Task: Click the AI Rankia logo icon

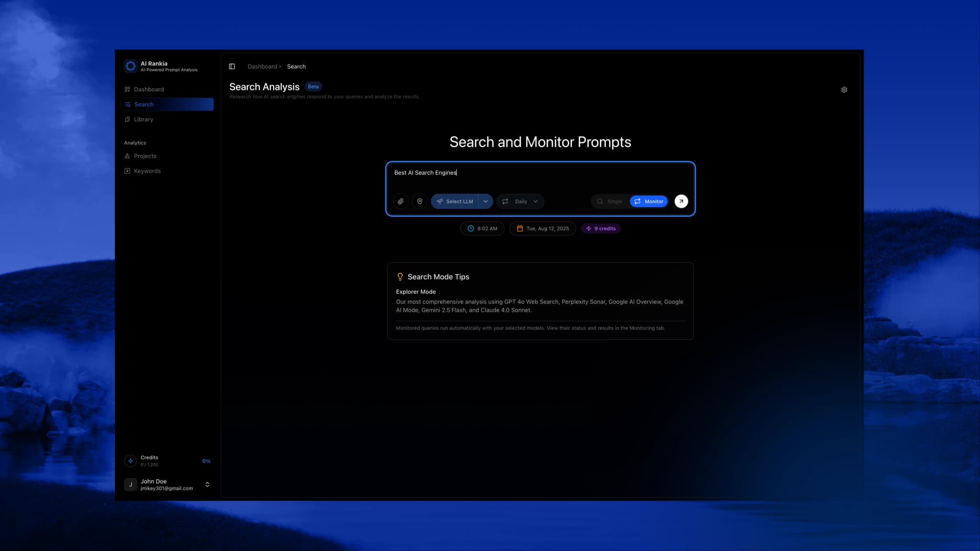Action: click(x=131, y=66)
